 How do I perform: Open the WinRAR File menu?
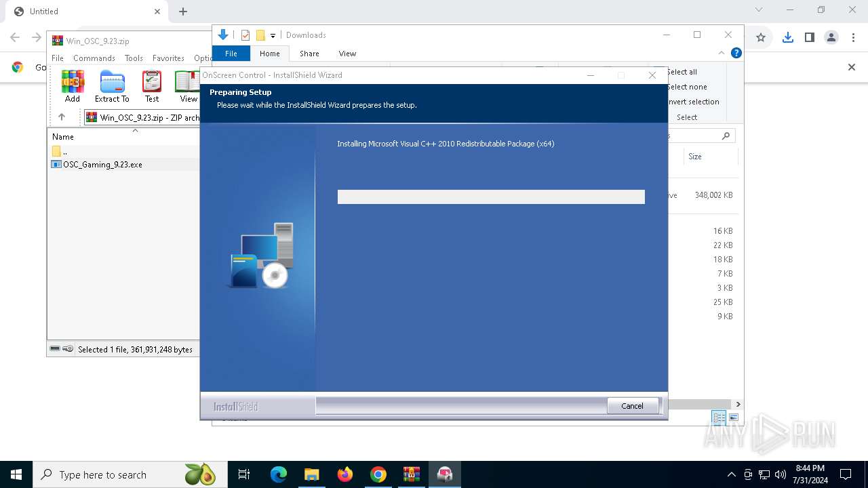pos(58,58)
